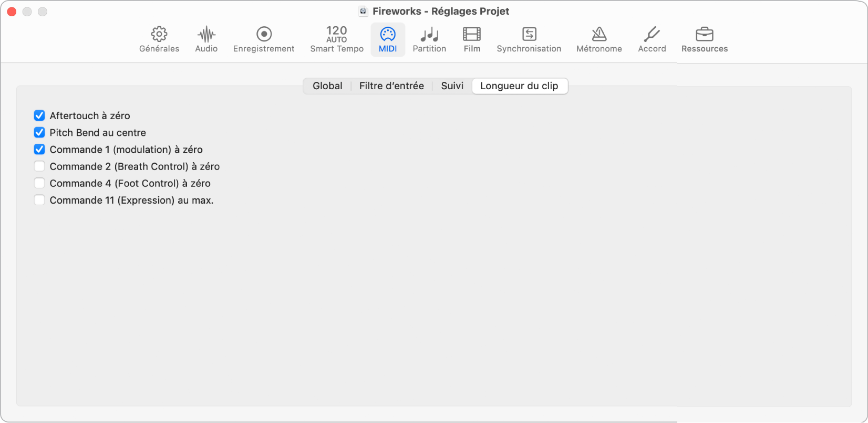Switch to the Global tab
868x423 pixels.
327,86
